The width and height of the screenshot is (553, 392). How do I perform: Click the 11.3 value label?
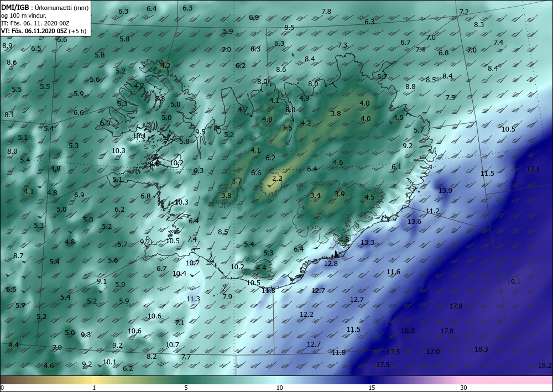pyautogui.click(x=193, y=299)
